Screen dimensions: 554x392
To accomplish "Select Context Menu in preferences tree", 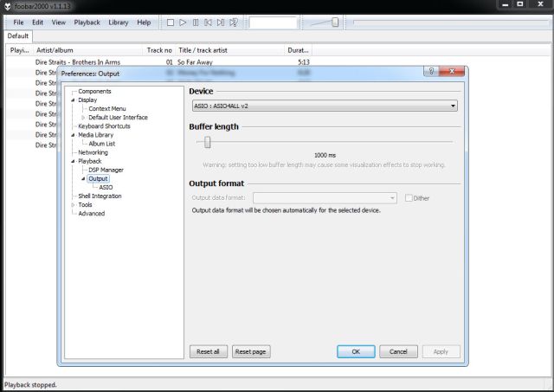I will tap(107, 109).
